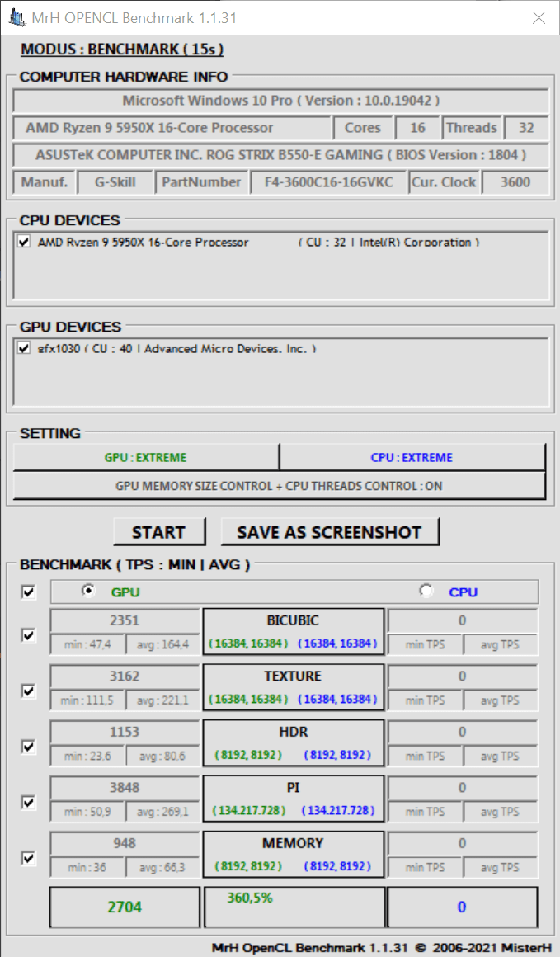560x957 pixels.
Task: Click the PI test size box
Action: pyautogui.click(x=294, y=799)
